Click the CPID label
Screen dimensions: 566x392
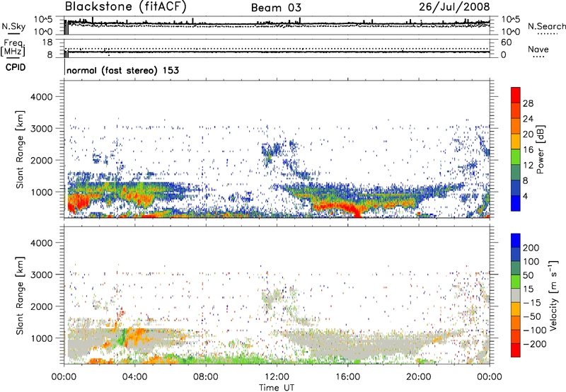click(16, 67)
